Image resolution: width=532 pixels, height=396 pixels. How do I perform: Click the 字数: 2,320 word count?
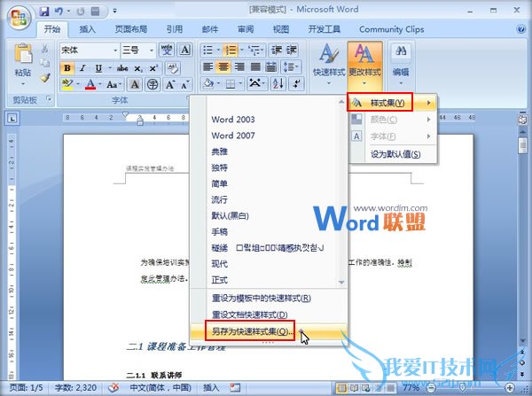tap(75, 387)
